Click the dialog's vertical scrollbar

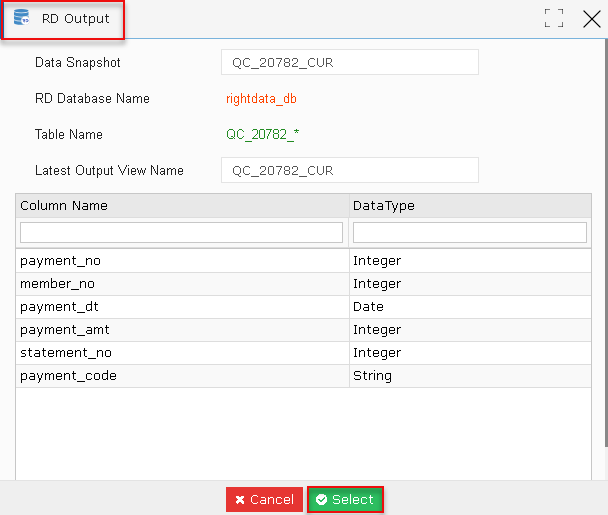(606, 243)
